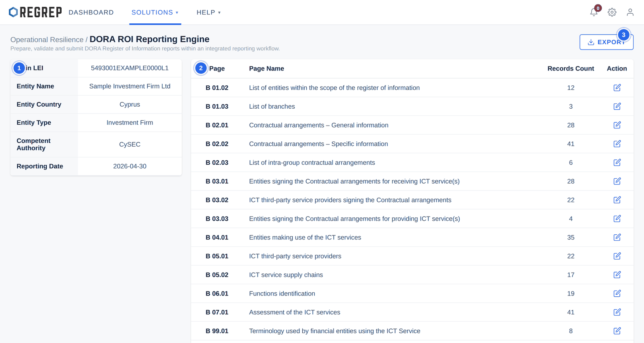The image size is (644, 343).
Task: Click page code B 05.01
Action: coord(217,256)
